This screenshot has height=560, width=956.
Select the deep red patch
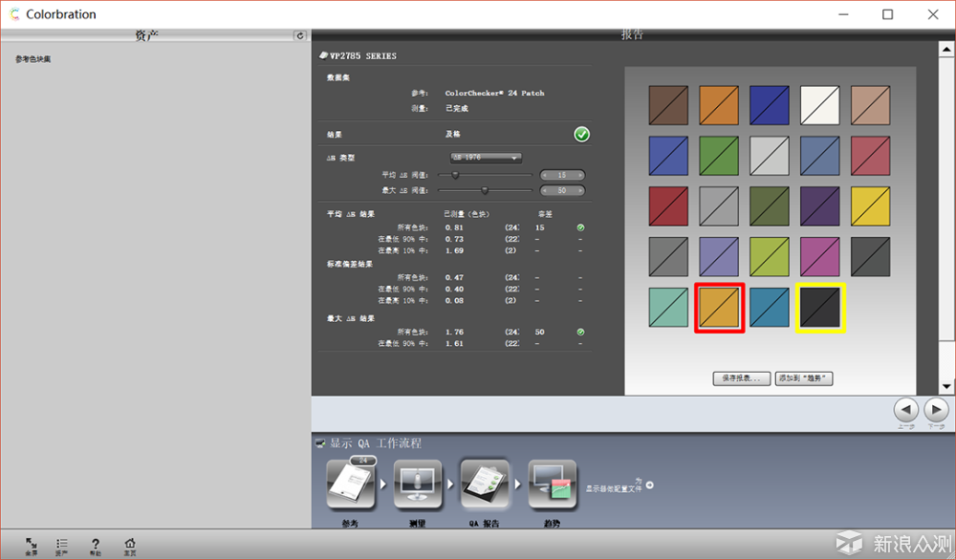(x=668, y=206)
